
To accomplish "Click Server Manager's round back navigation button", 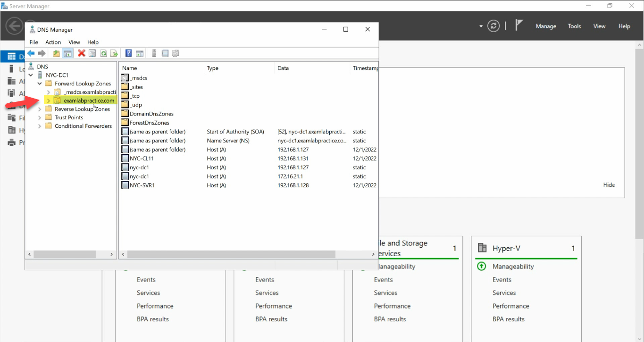I will point(14,26).
